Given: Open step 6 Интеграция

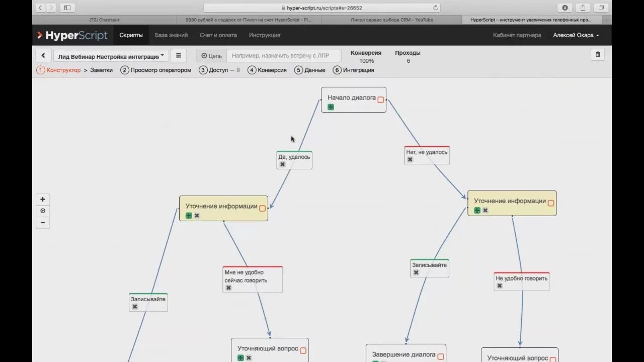Looking at the screenshot, I should click(x=354, y=70).
